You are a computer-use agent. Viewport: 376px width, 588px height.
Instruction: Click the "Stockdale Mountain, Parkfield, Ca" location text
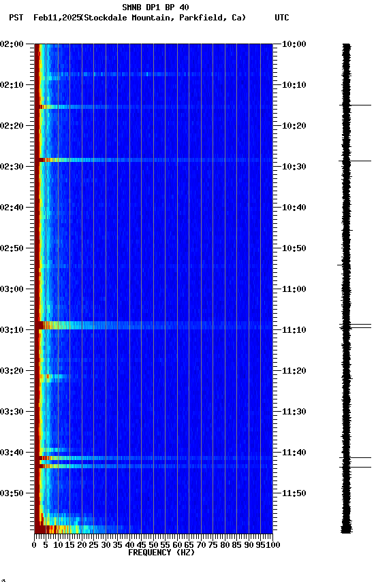pos(163,18)
